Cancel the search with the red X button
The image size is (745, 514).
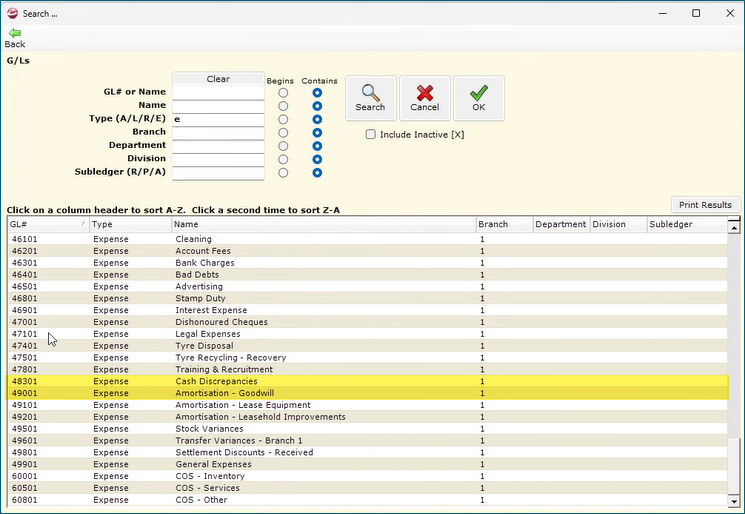pos(425,98)
